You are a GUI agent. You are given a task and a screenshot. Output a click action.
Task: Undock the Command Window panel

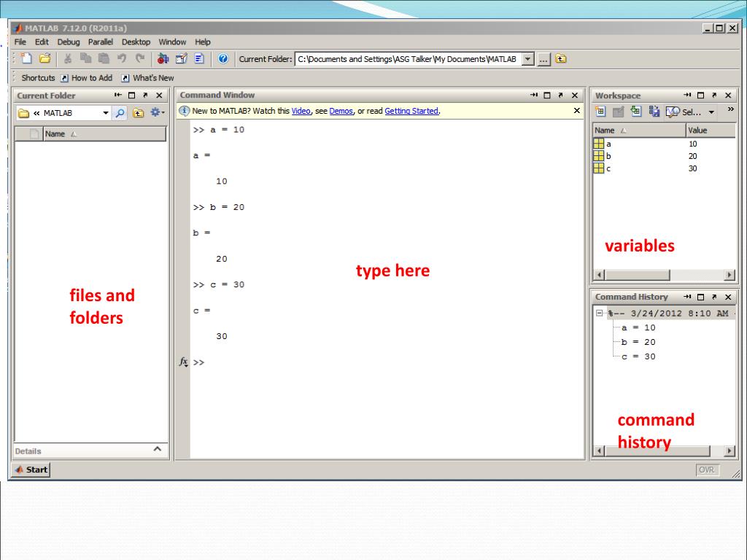pos(561,96)
